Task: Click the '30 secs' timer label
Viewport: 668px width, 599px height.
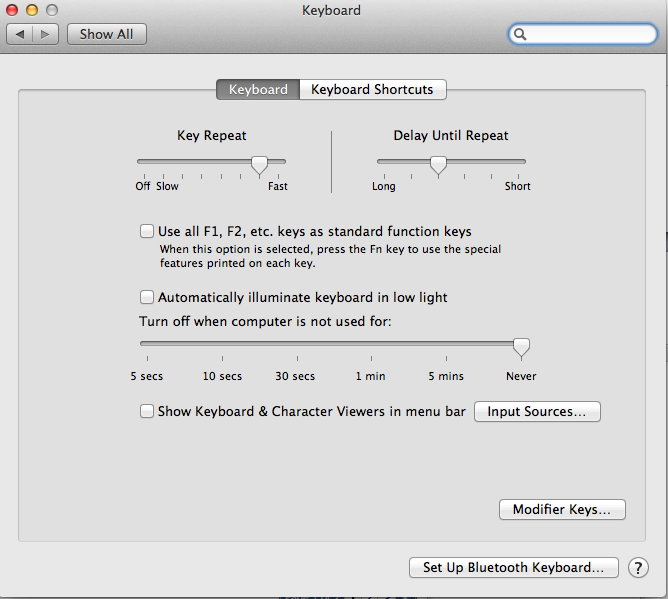Action: point(295,376)
